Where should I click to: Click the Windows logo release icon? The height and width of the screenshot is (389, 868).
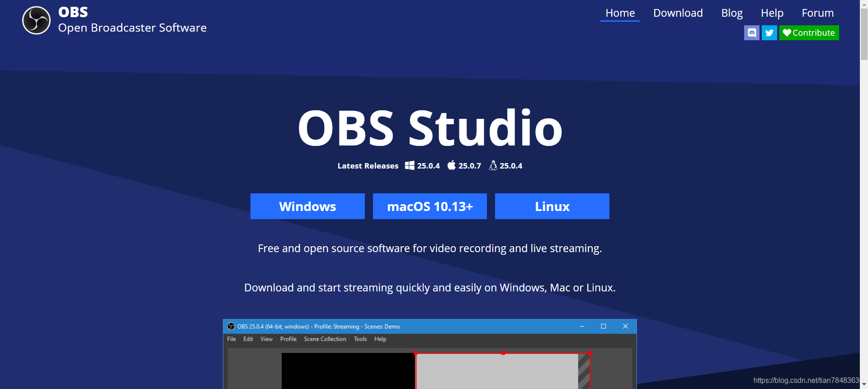pyautogui.click(x=410, y=165)
